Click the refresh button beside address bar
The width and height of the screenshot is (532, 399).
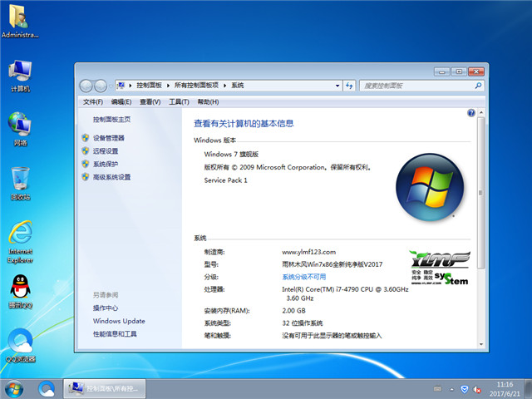349,86
